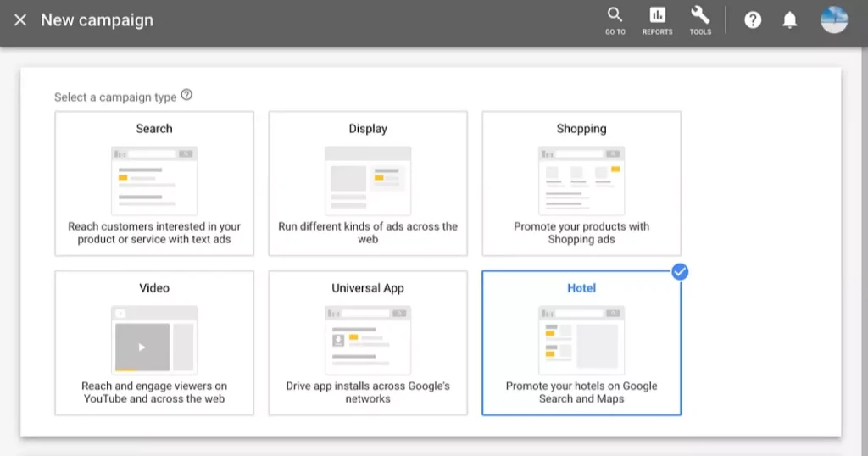Click the Shopping ads illustration
Image resolution: width=868 pixels, height=456 pixels.
coord(581,181)
